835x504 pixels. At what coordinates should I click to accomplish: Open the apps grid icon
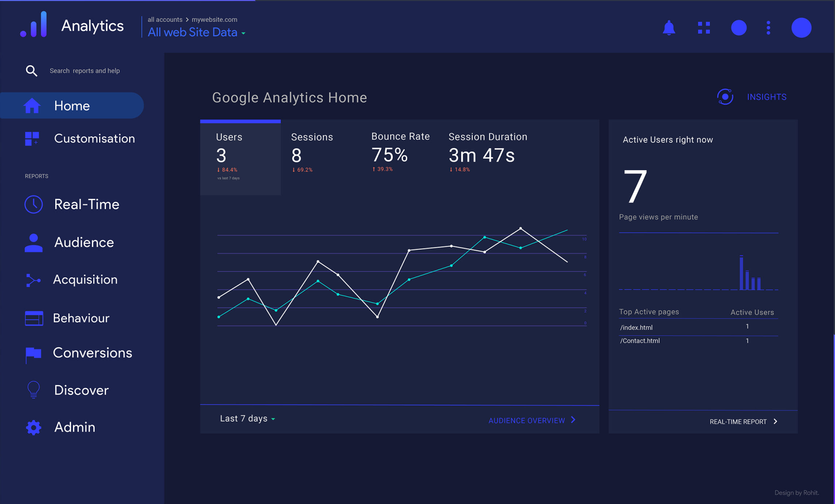[x=704, y=28]
